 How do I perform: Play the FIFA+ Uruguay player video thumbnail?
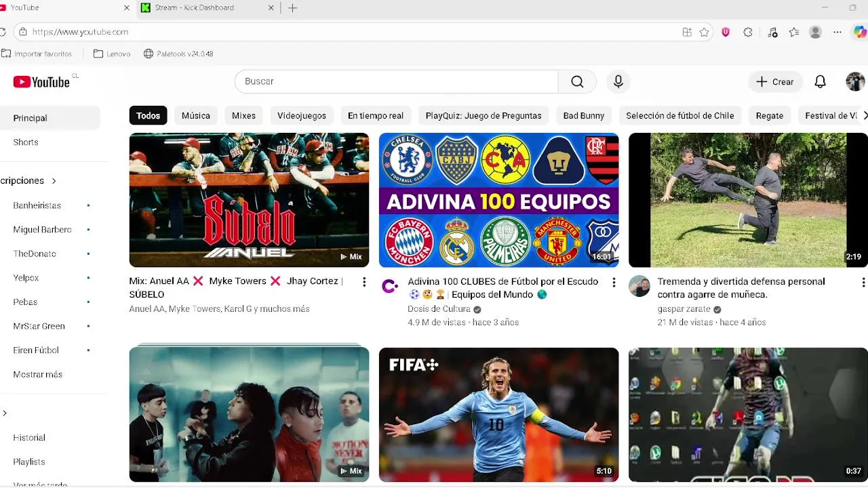pyautogui.click(x=498, y=414)
